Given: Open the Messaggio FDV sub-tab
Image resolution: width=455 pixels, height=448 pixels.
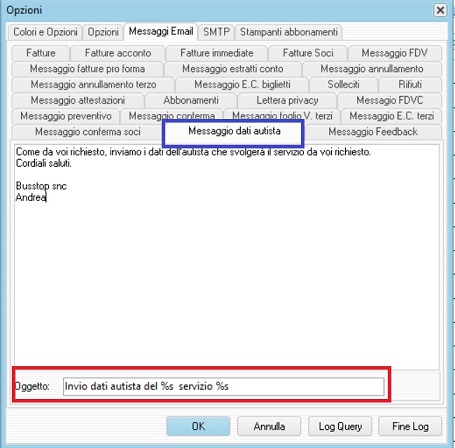Looking at the screenshot, I should (x=395, y=53).
